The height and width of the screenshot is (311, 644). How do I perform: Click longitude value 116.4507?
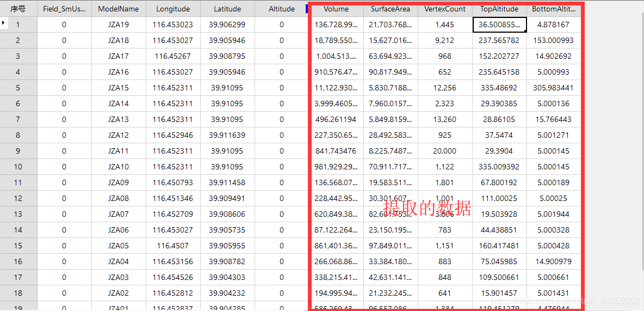[x=173, y=246]
